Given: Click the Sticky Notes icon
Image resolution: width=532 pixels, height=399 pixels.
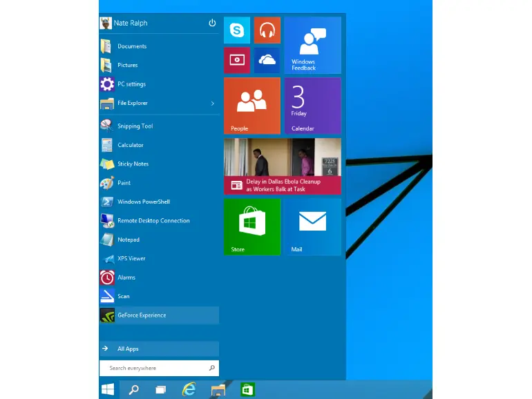Looking at the screenshot, I should [x=107, y=164].
